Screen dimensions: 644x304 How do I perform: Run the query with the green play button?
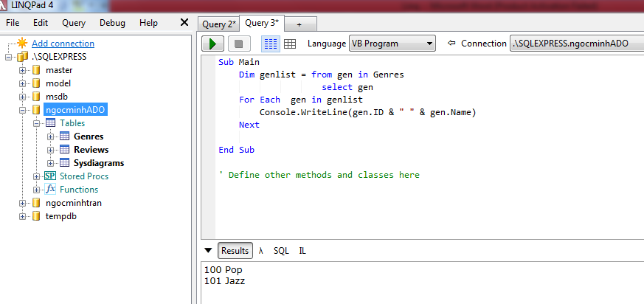click(x=212, y=44)
